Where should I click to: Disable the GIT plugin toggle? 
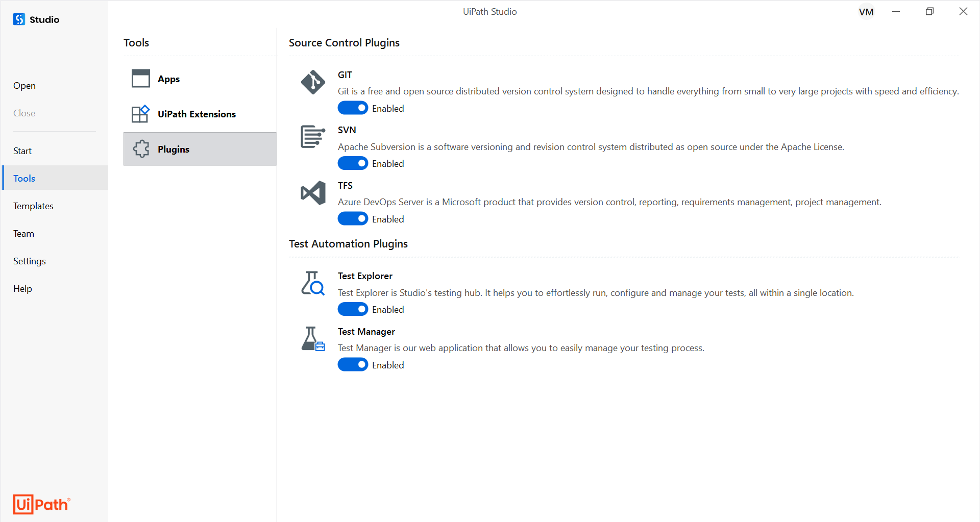pos(353,108)
